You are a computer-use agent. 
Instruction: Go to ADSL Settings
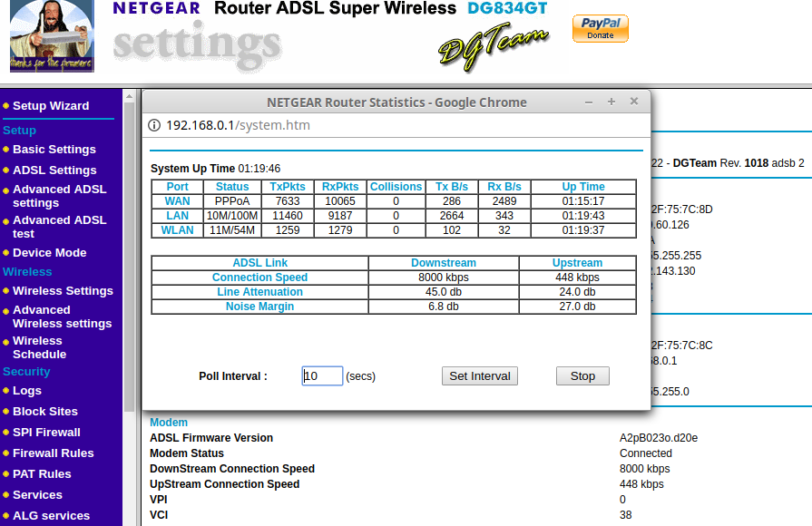[x=54, y=170]
